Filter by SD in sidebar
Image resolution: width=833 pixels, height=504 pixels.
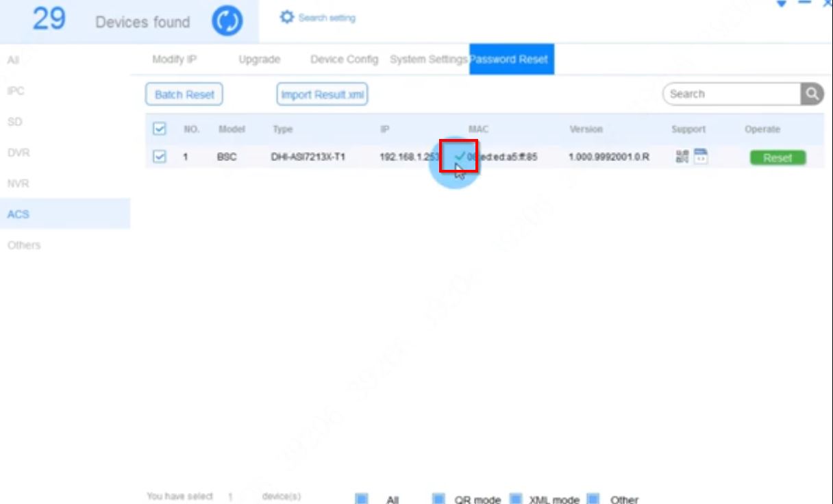pos(14,122)
